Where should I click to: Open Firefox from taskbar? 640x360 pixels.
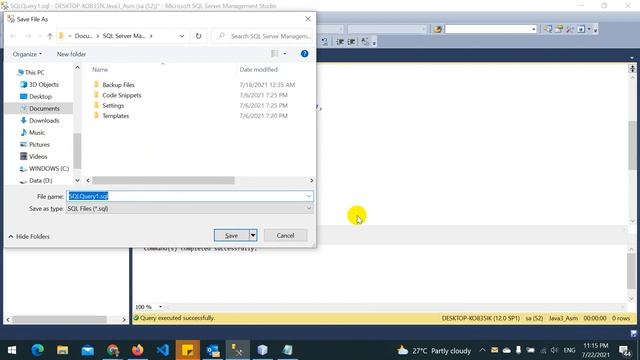(138, 350)
